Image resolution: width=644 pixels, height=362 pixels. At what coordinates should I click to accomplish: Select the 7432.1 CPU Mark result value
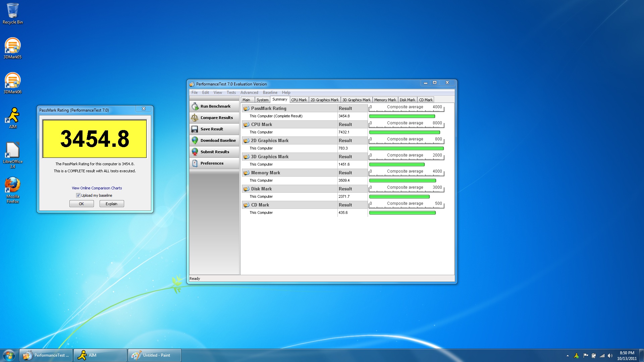click(344, 132)
